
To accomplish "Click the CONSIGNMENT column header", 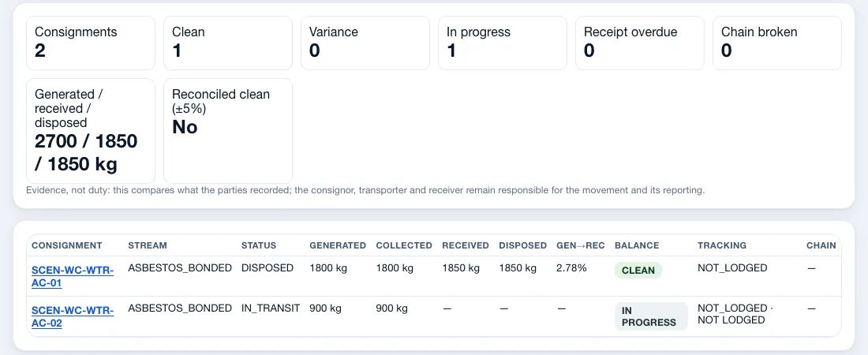I will pos(67,245).
